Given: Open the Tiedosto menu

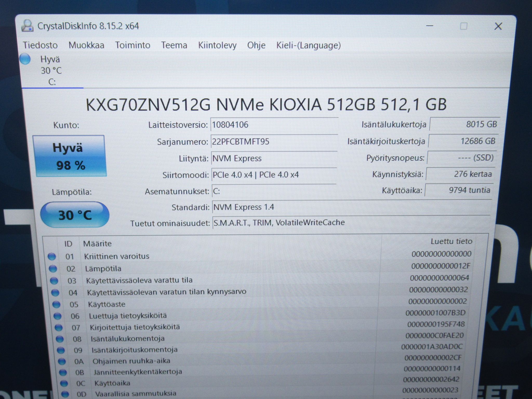Looking at the screenshot, I should (x=40, y=45).
